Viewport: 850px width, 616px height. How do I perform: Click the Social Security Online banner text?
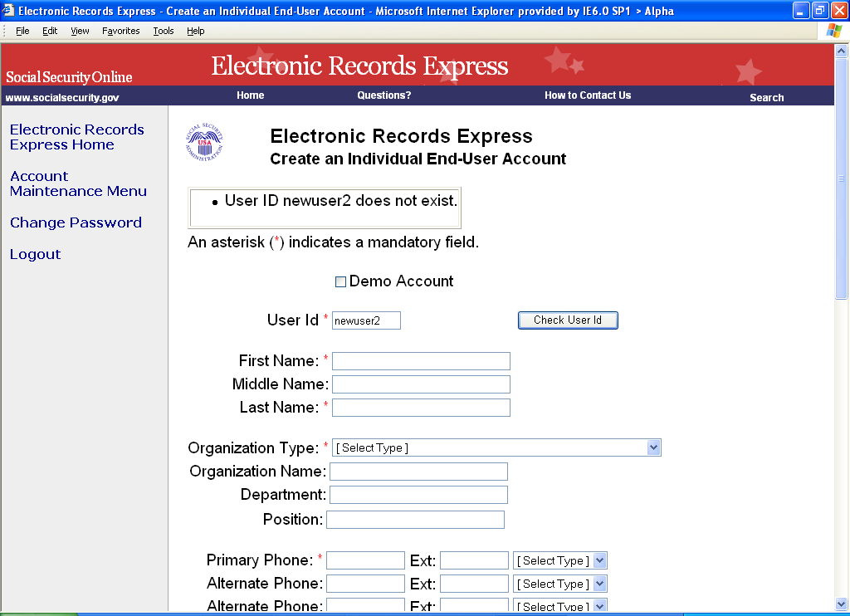click(x=69, y=77)
